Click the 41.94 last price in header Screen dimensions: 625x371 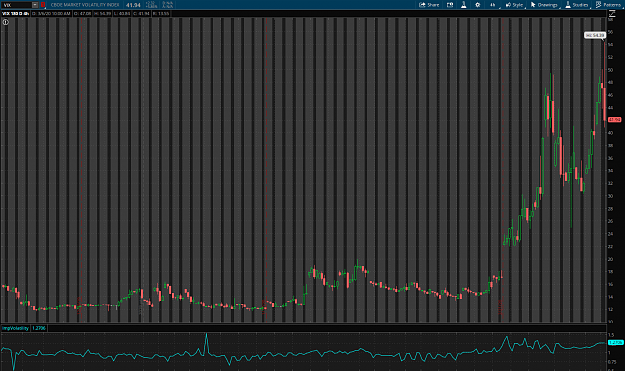click(133, 5)
